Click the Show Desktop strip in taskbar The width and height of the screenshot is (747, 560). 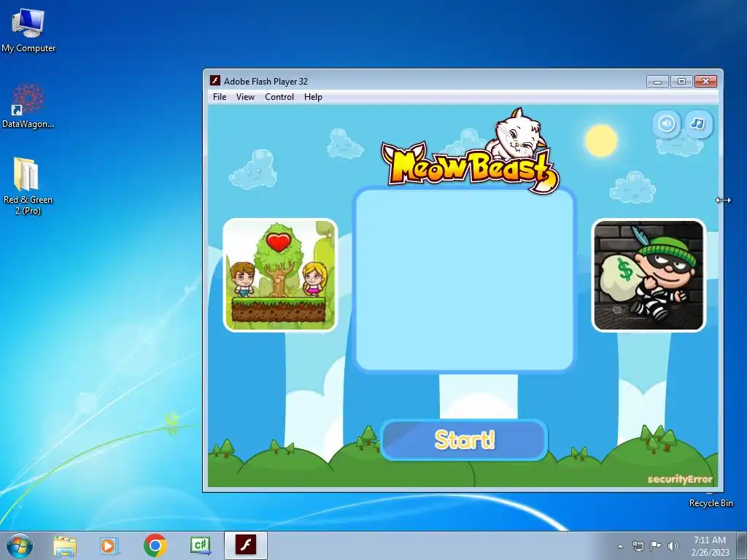pyautogui.click(x=742, y=546)
